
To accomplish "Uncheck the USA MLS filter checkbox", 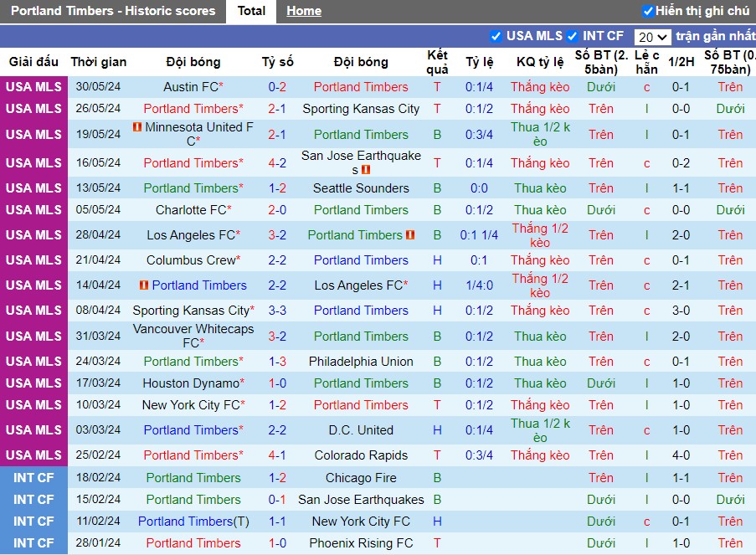I will [x=496, y=36].
